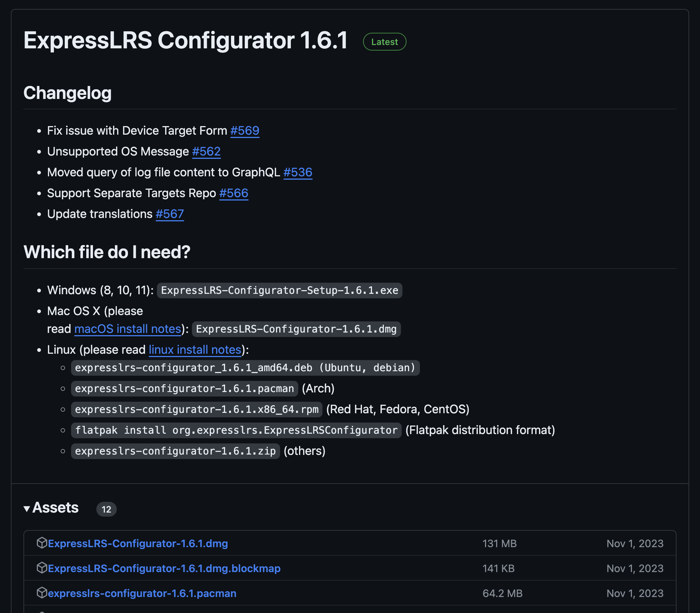Download ExpressLRS-Configurator-1.6.1.dmg.blockmap asset
Viewport: 700px width, 613px height.
164,568
